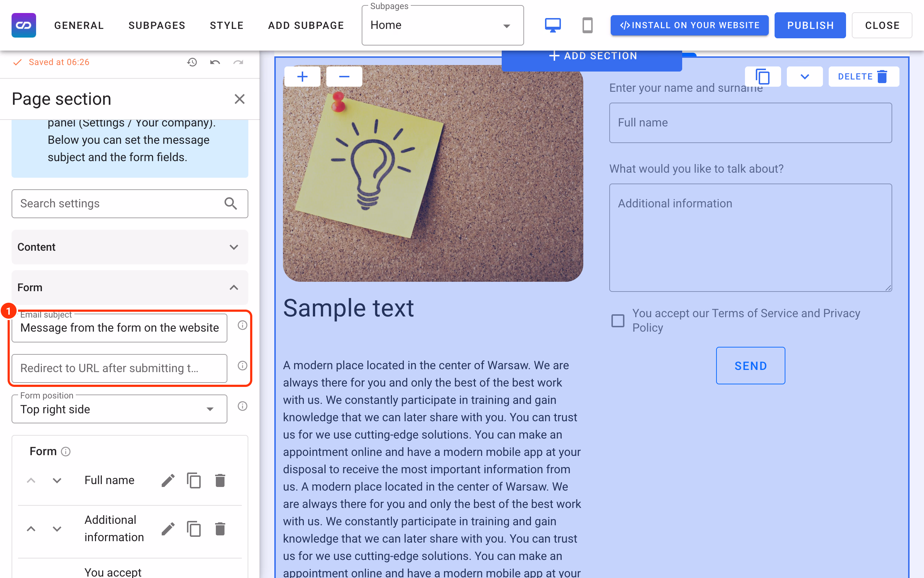924x578 pixels.
Task: Delete the Additional information field
Action: click(x=220, y=529)
